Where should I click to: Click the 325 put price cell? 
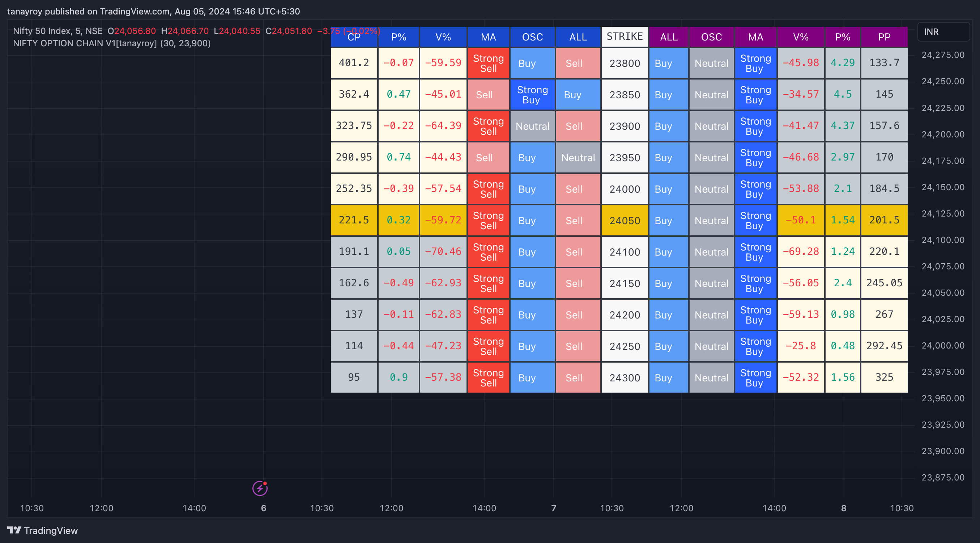tap(884, 377)
